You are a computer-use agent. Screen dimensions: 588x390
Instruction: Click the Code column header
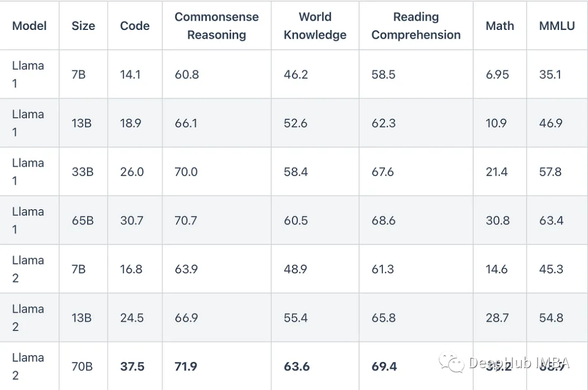[x=134, y=26]
